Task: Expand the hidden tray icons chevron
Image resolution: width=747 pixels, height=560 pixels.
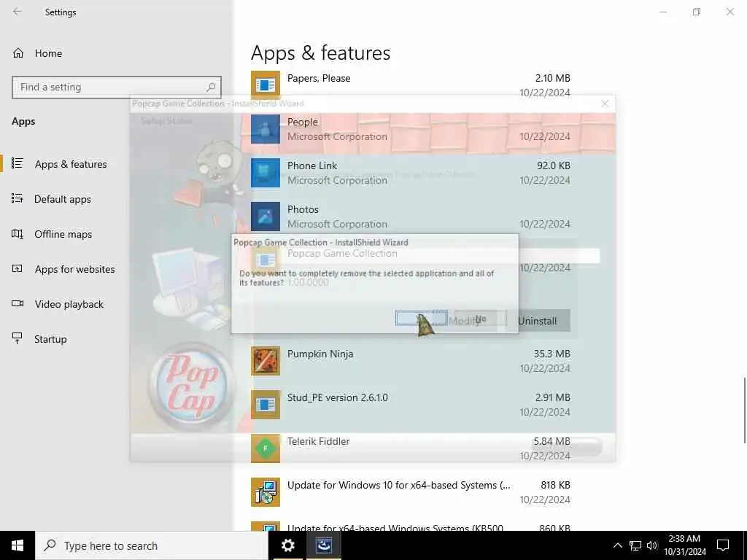Action: tap(617, 545)
